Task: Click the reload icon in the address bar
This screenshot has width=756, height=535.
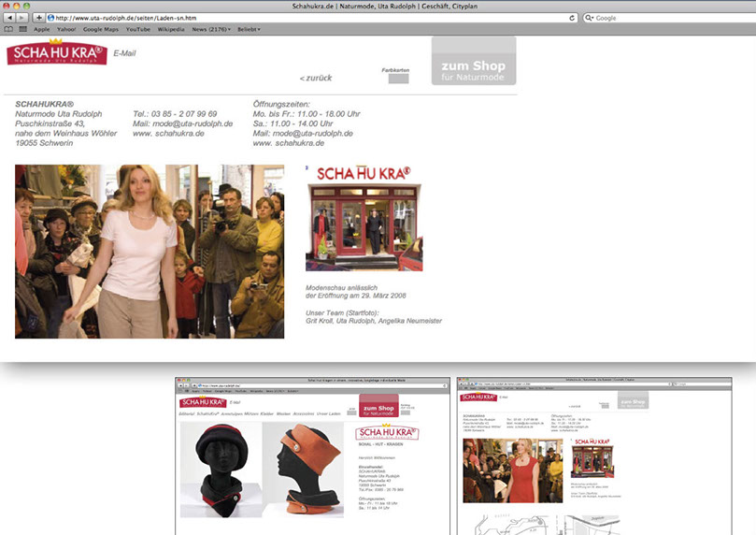Action: click(572, 18)
